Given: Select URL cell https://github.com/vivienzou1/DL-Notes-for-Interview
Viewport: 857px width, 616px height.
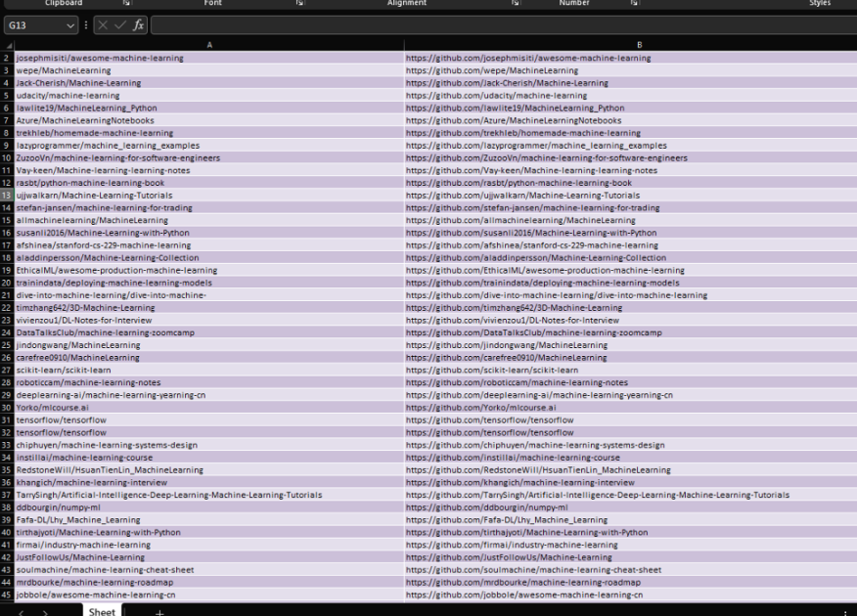Looking at the screenshot, I should 631,320.
